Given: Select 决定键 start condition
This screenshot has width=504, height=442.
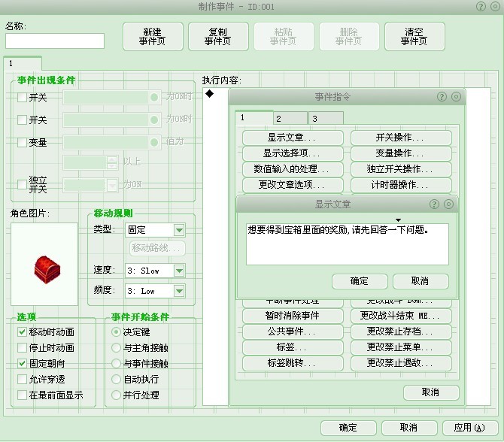Looking at the screenshot, I should coord(116,331).
